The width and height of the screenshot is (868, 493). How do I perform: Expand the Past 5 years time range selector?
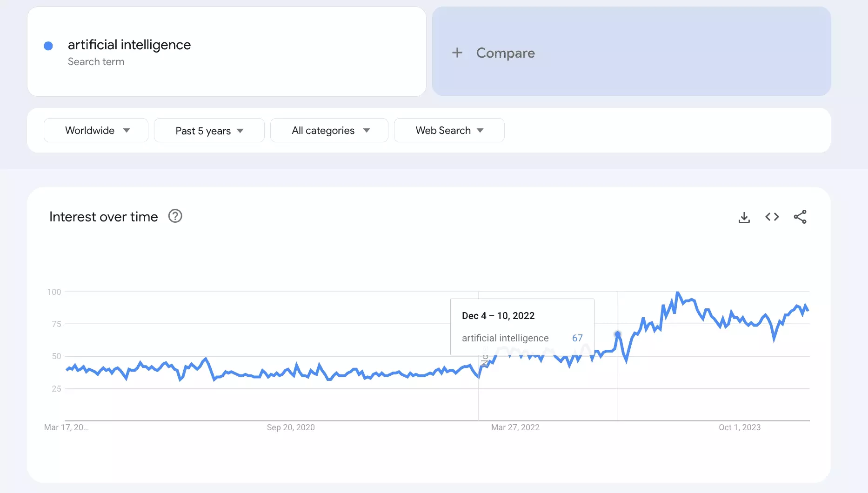209,130
